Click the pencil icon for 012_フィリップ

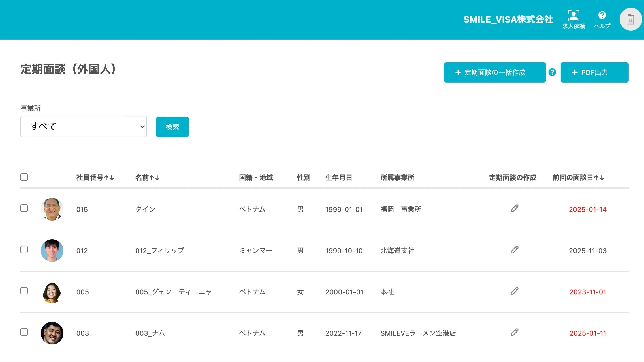[514, 250]
